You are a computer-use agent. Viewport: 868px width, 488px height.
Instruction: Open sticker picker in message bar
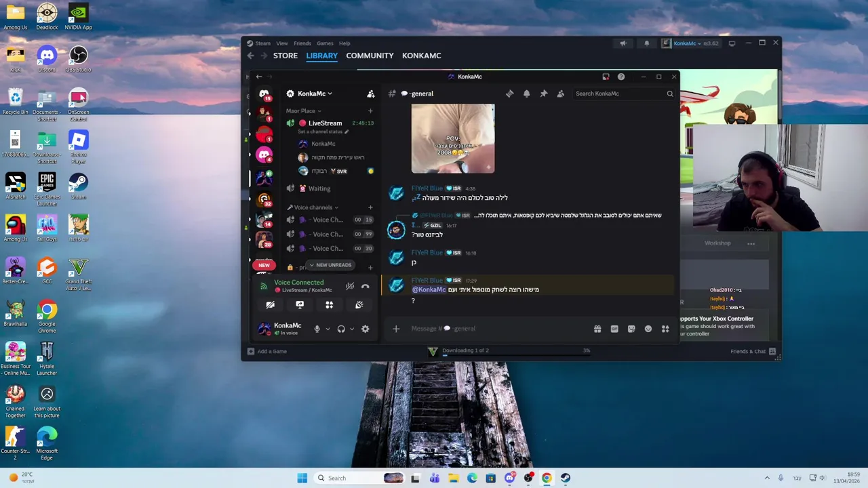(631, 329)
